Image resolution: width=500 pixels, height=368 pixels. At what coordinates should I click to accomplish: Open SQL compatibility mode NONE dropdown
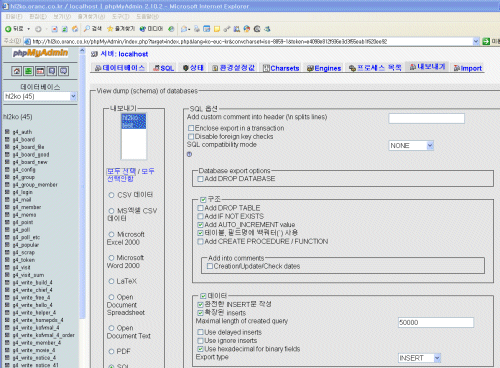tap(411, 146)
